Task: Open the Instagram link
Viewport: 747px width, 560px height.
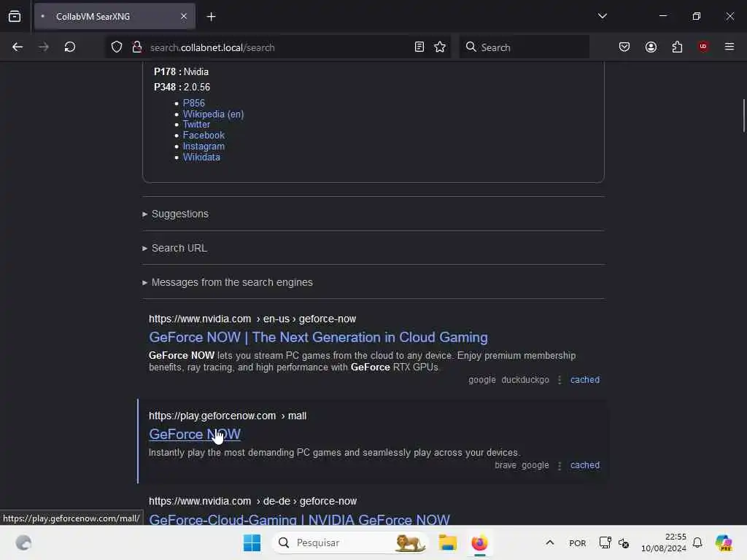Action: [204, 146]
